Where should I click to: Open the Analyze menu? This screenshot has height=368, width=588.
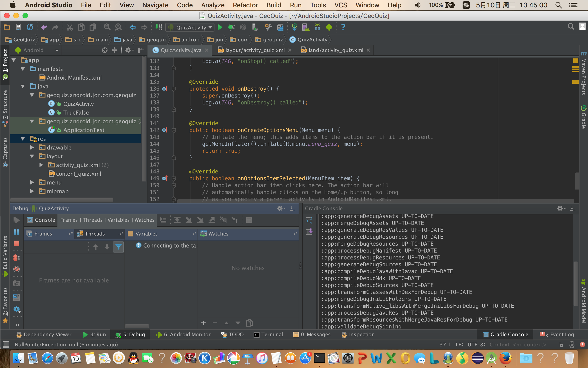click(213, 5)
